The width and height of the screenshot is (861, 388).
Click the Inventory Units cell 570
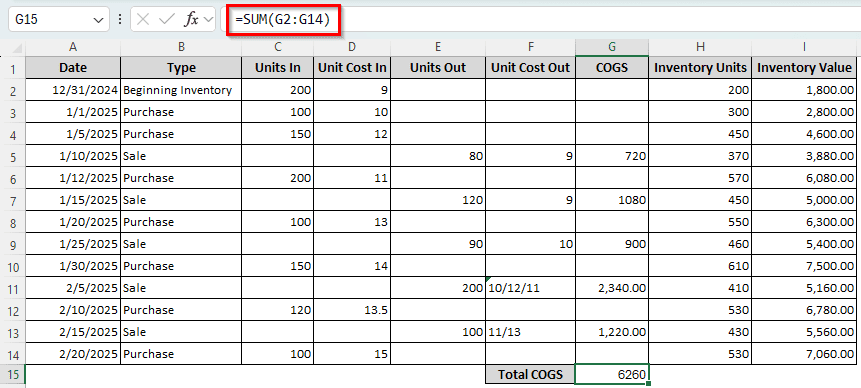(700, 178)
